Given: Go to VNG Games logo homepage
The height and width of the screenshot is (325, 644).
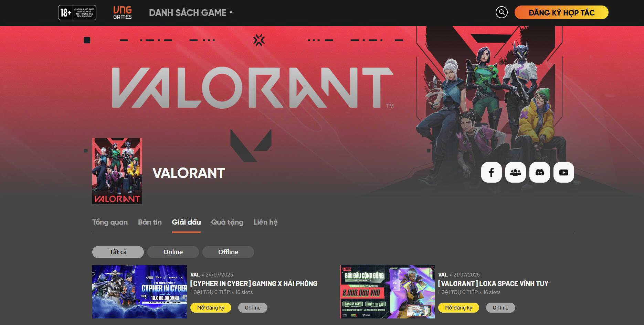Looking at the screenshot, I should (x=123, y=13).
